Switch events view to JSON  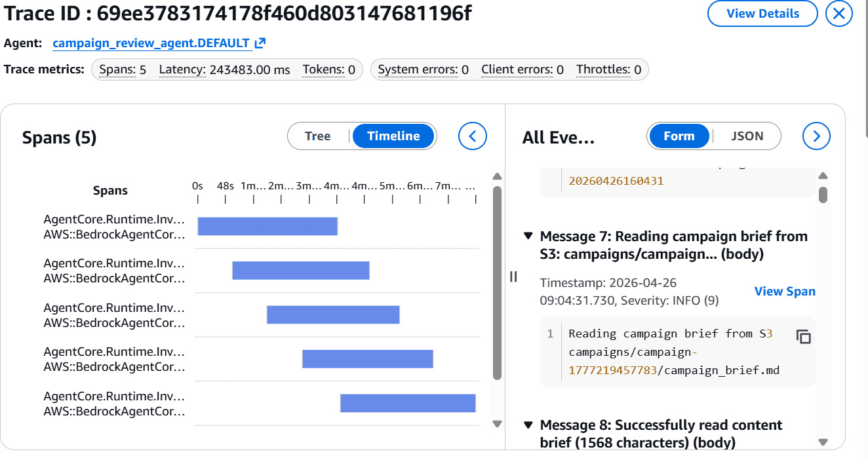click(x=747, y=136)
